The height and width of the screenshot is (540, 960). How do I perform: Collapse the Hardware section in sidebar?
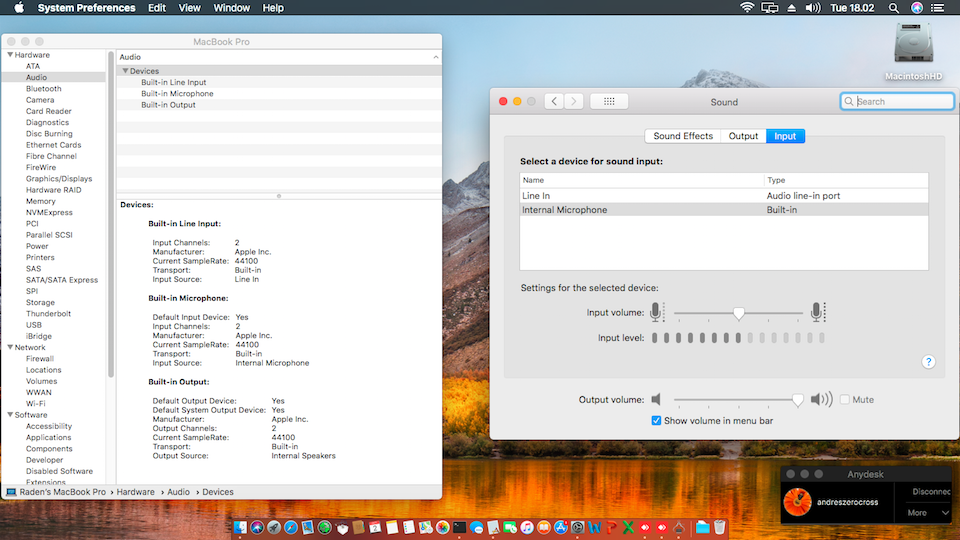pyautogui.click(x=10, y=55)
